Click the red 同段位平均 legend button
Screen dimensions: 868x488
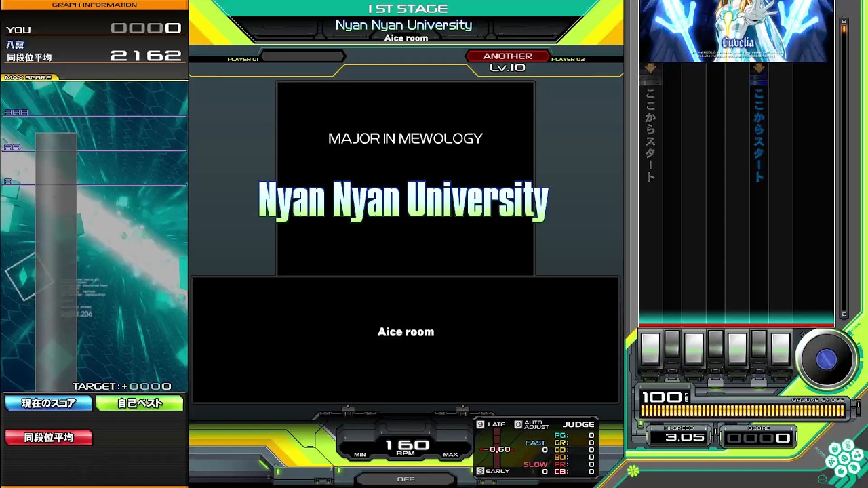[x=49, y=438]
